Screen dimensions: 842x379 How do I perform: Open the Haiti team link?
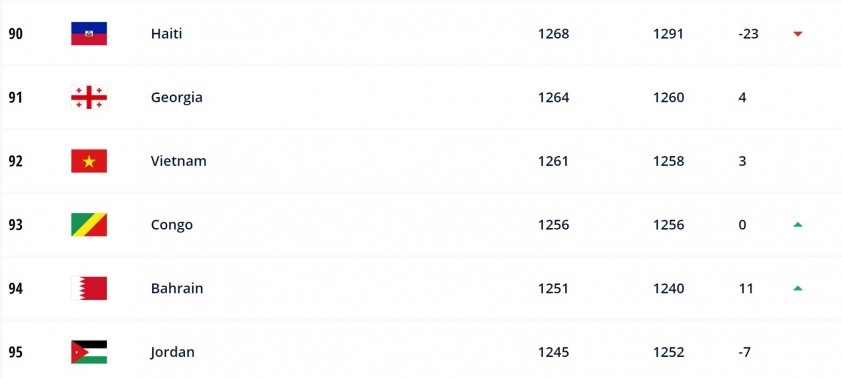(x=166, y=34)
